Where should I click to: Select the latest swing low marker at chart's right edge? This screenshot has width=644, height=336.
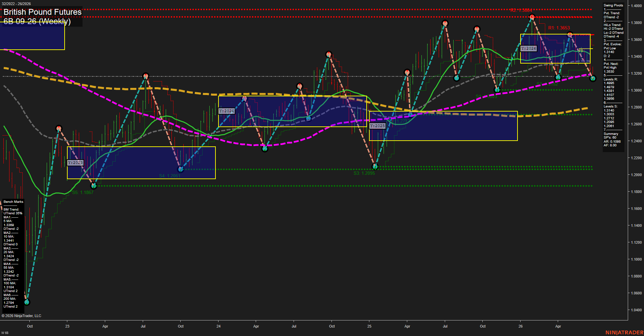pos(593,78)
